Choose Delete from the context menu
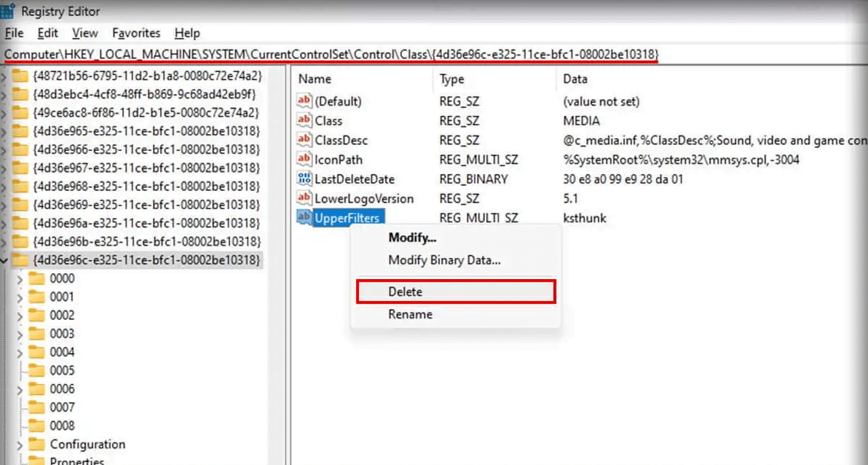The width and height of the screenshot is (868, 465). click(x=407, y=292)
